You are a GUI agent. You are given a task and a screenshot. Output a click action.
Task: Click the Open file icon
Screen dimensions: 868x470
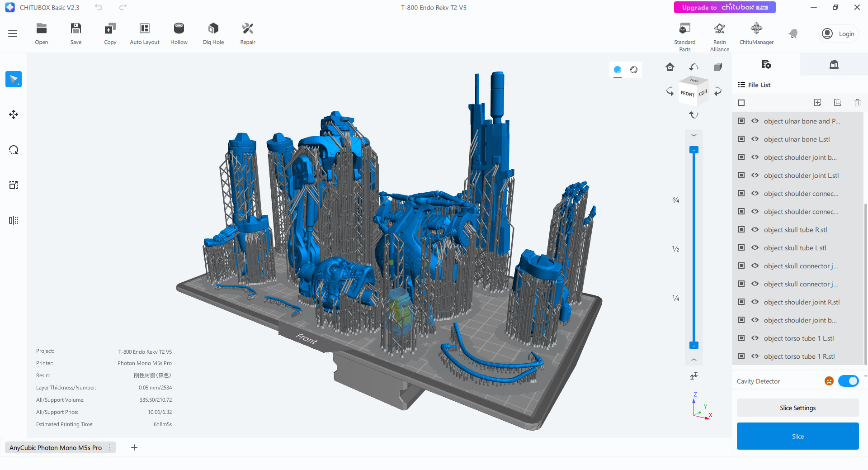(42, 33)
